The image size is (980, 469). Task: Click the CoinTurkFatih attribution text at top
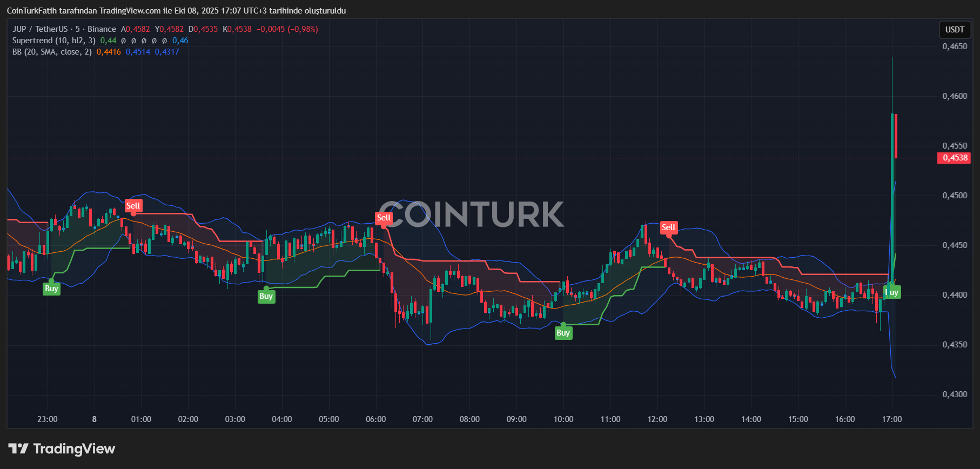pyautogui.click(x=176, y=11)
